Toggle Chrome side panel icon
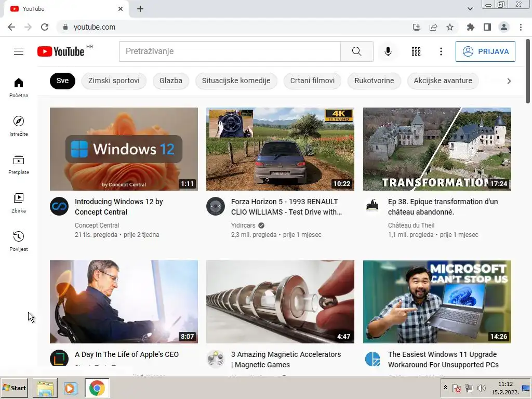Image resolution: width=532 pixels, height=399 pixels. click(x=487, y=27)
